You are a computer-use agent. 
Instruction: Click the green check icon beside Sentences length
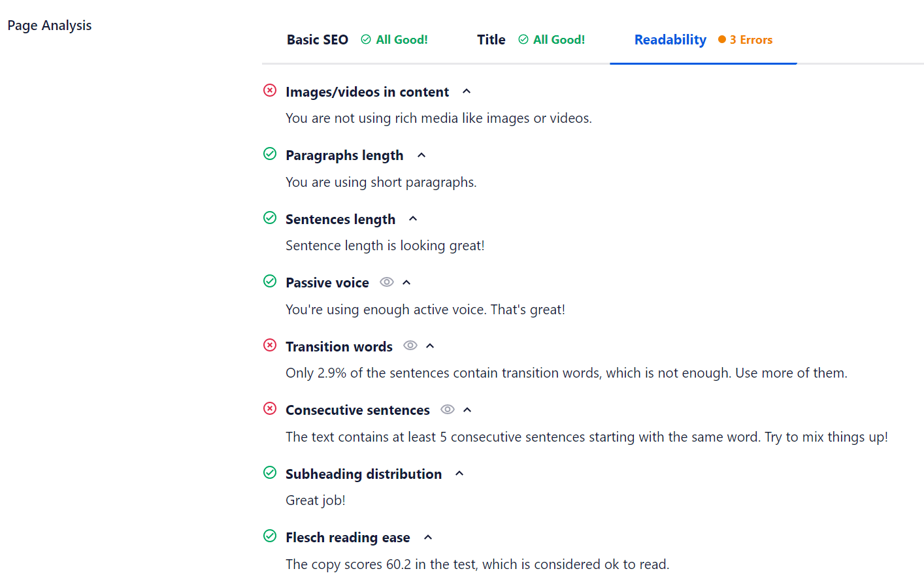(x=270, y=218)
